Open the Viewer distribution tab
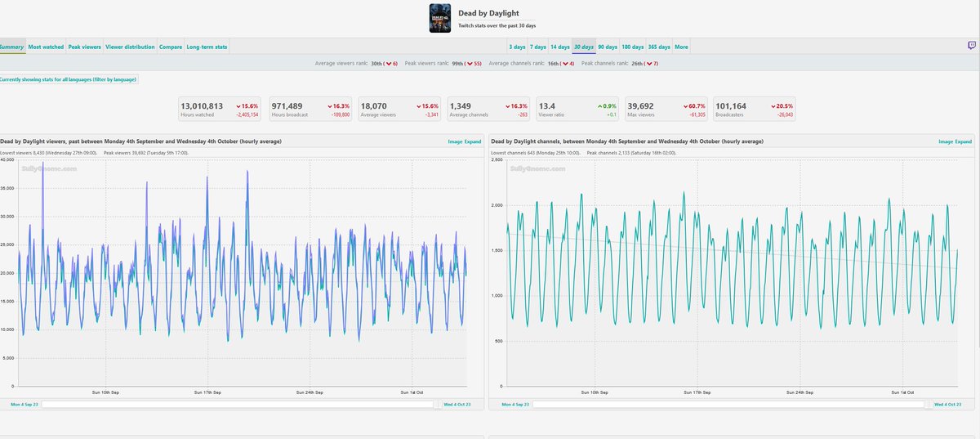This screenshot has width=980, height=439. [131, 47]
